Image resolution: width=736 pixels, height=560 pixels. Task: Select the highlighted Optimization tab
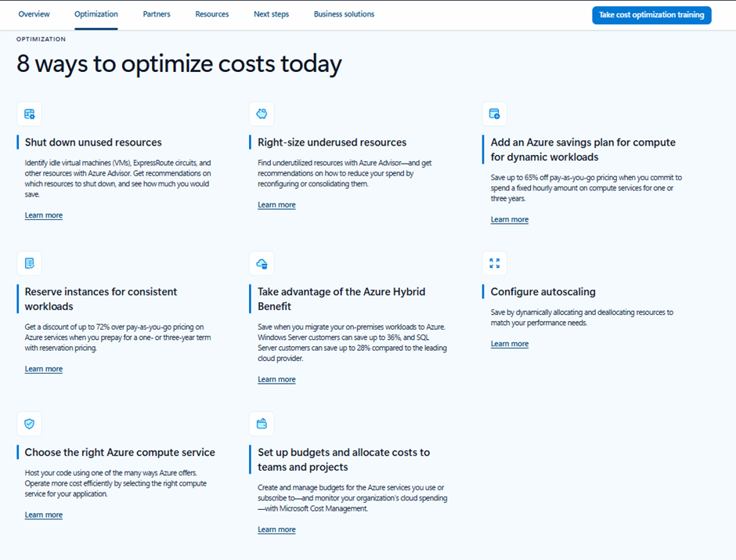[x=96, y=13]
